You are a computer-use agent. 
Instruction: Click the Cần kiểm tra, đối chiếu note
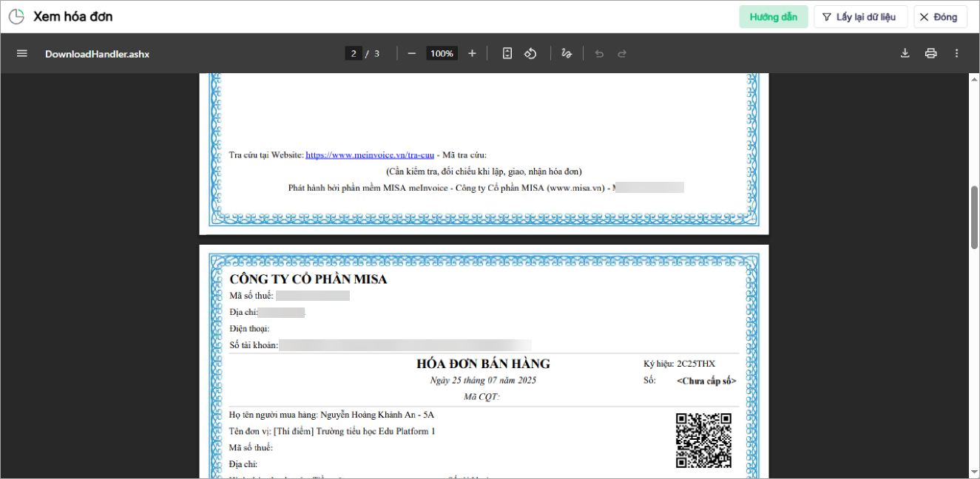[484, 171]
